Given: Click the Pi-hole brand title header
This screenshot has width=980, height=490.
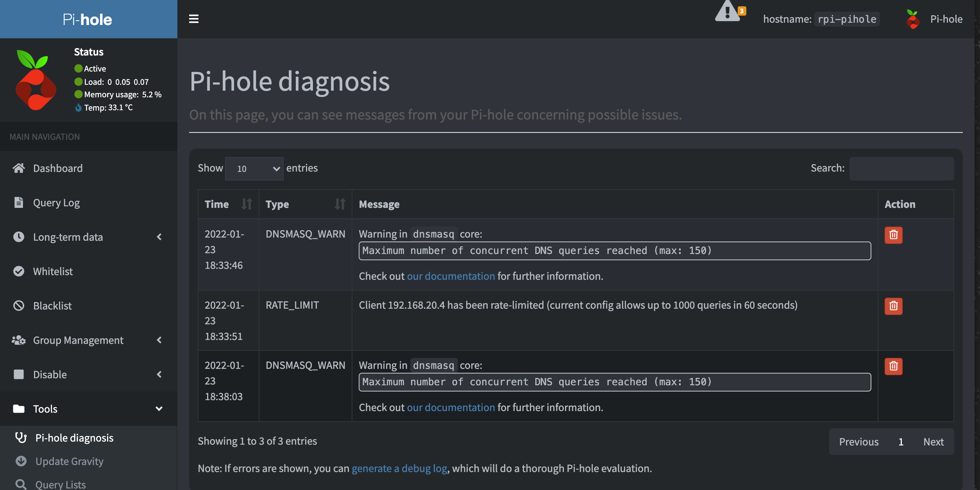Looking at the screenshot, I should pos(88,19).
